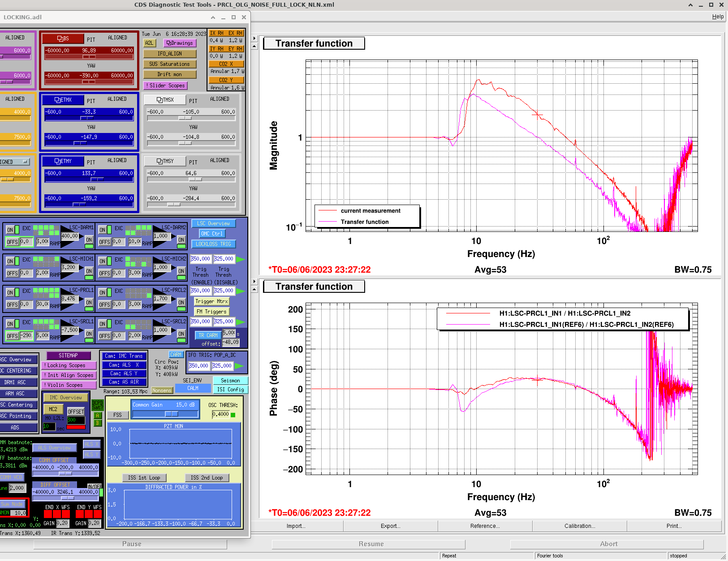Open the ETMX related-display button

pyautogui.click(x=63, y=100)
